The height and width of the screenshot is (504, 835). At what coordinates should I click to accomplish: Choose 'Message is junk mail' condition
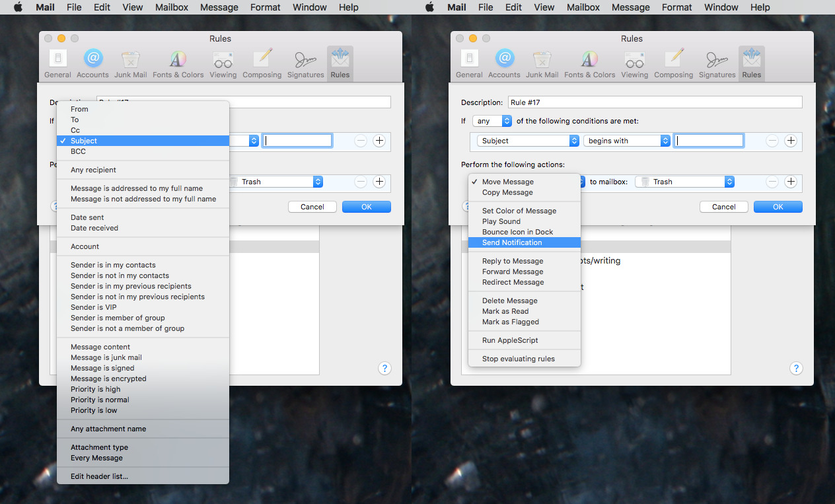click(143, 357)
